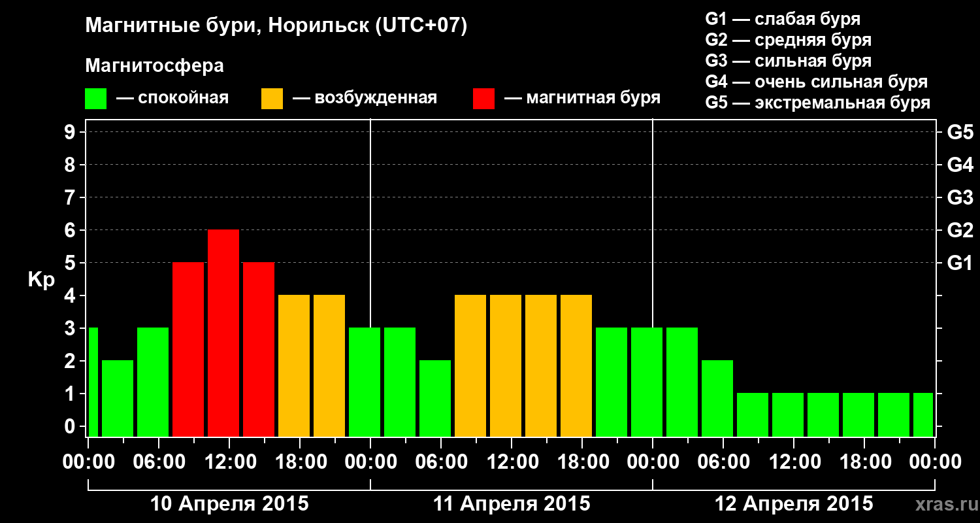980x523 pixels.
Task: Click the 'G2' label on the right axis
Action: 960,230
